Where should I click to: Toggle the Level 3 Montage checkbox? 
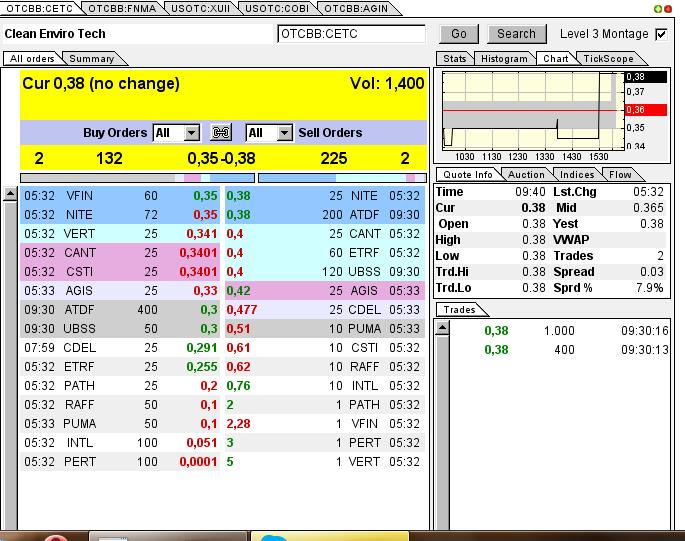point(660,34)
